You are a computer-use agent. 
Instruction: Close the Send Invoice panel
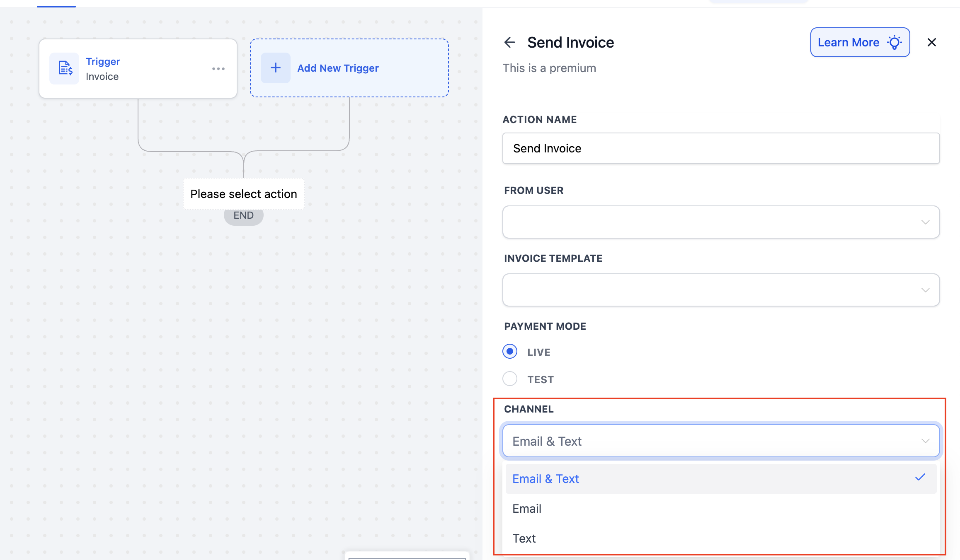pos(931,42)
